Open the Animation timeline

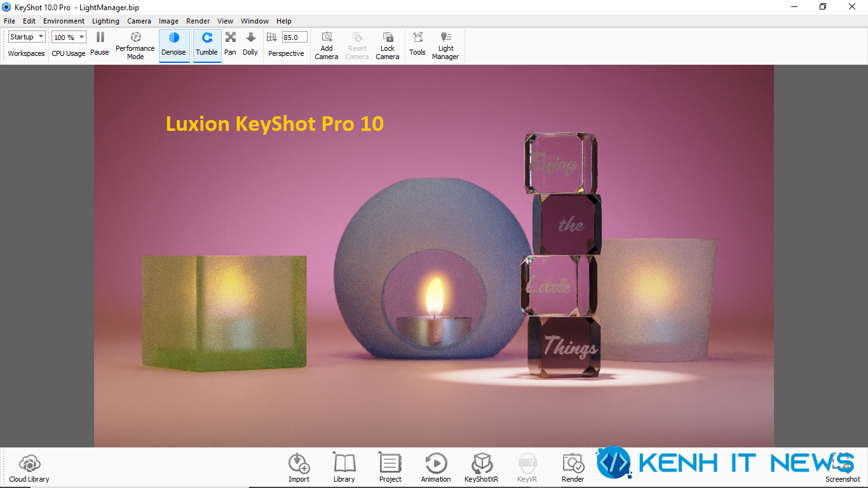click(436, 468)
